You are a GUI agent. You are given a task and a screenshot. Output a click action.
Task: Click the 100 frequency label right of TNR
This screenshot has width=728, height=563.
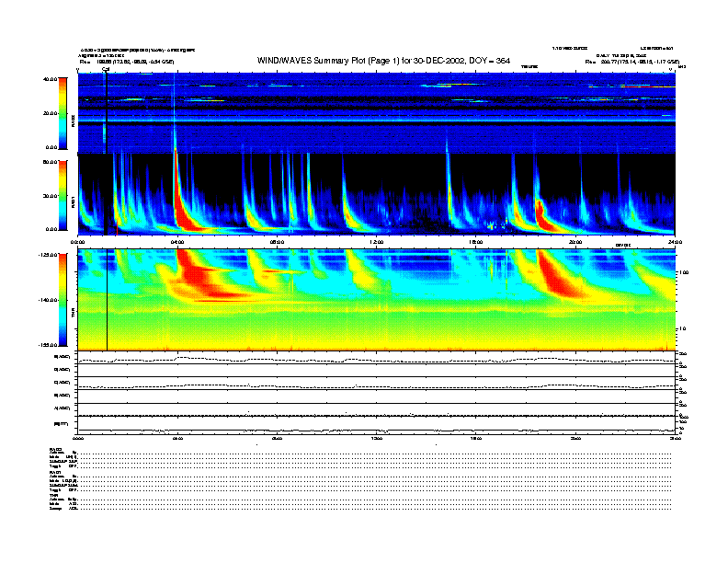point(684,272)
